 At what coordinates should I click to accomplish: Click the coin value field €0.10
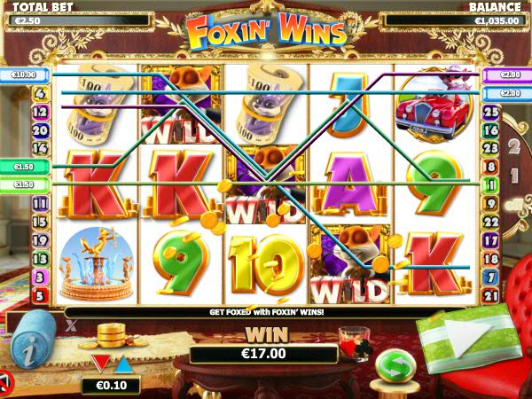point(112,386)
